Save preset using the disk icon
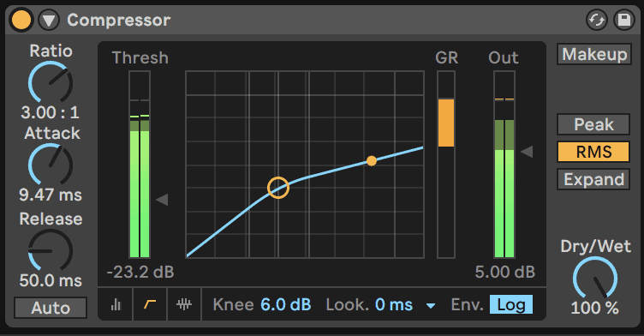The width and height of the screenshot is (644, 336). pos(623,21)
